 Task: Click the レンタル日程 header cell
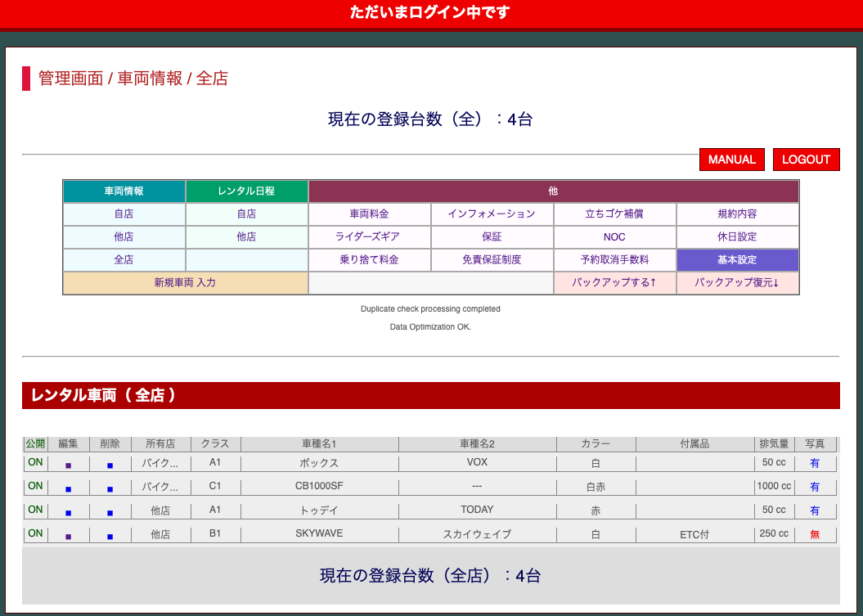point(246,191)
